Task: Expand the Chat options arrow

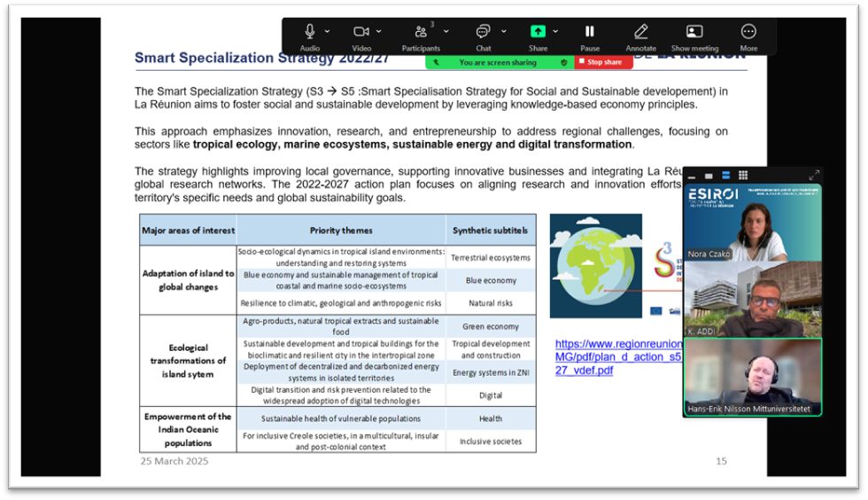Action: [504, 32]
